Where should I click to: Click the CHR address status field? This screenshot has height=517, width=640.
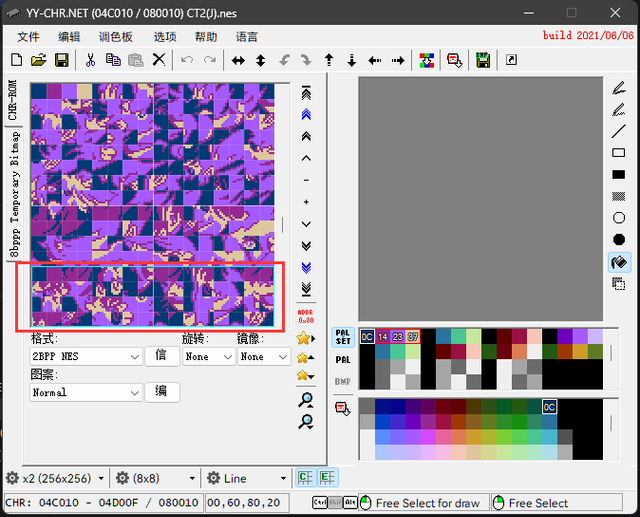102,503
